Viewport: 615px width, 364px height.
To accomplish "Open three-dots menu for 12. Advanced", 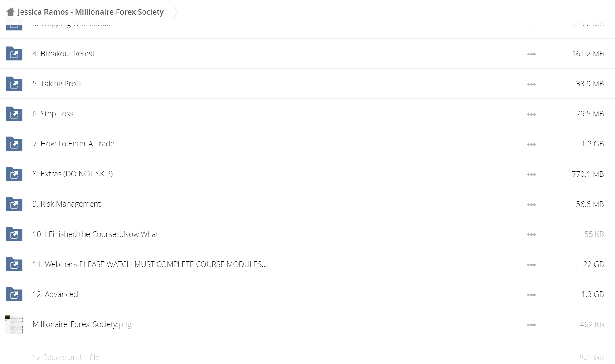I will tap(531, 295).
